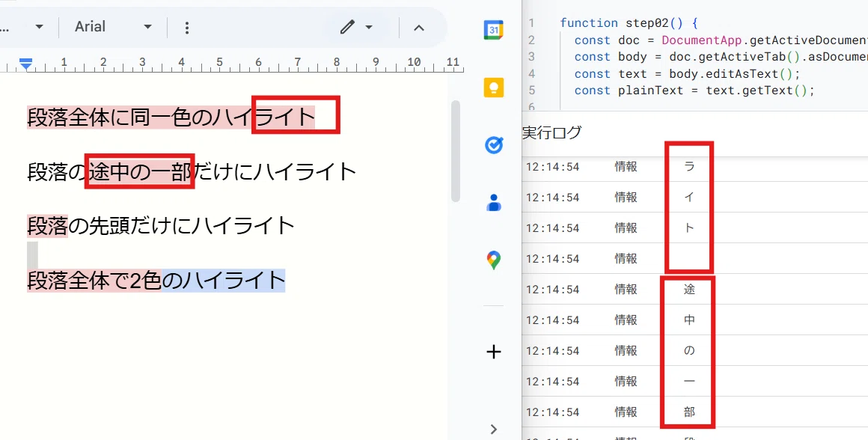Click log entry with value ト
Viewport: 868px width, 440px height.
coord(694,227)
